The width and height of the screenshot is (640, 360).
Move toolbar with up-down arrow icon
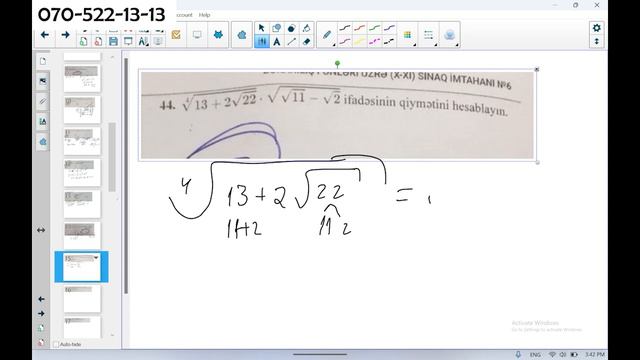click(x=597, y=41)
